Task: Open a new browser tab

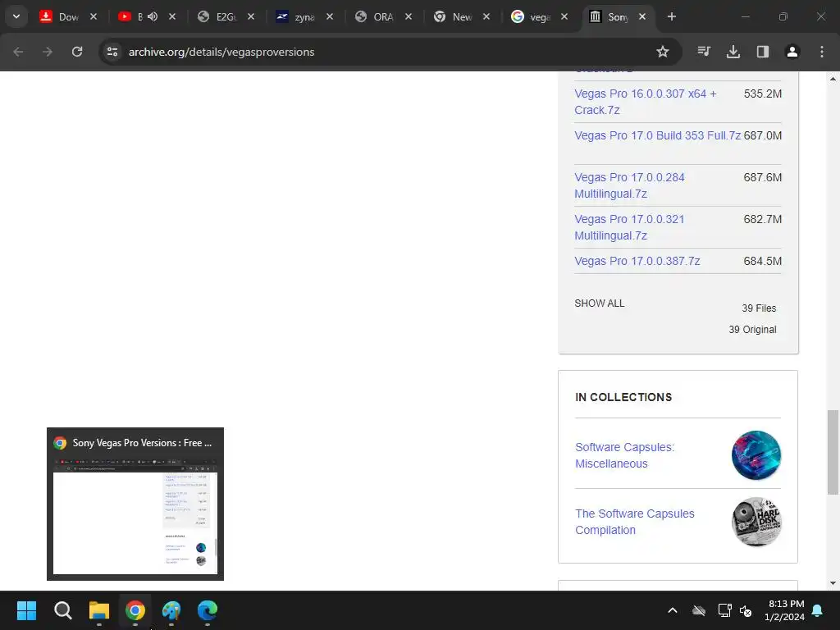Action: 671,16
